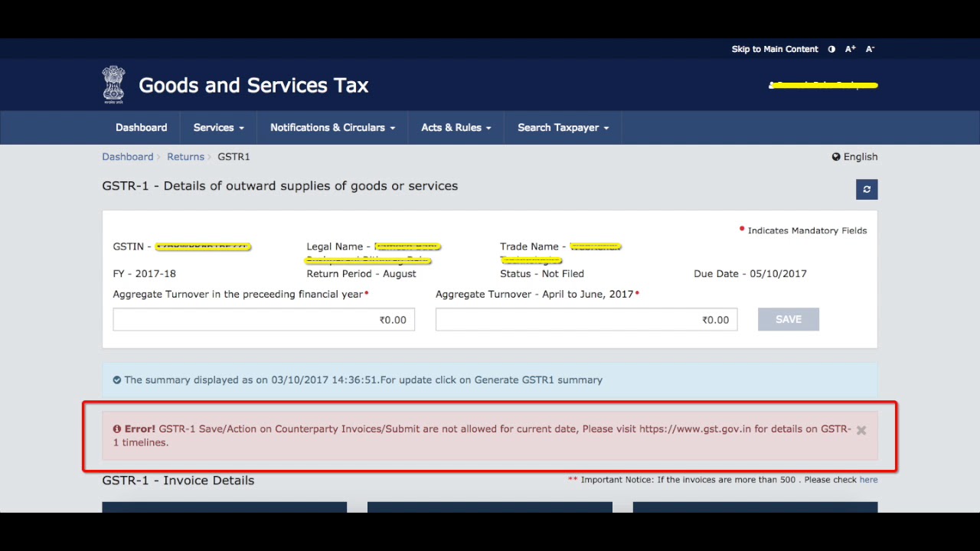Click the refresh icon button
The width and height of the screenshot is (980, 551).
867,189
